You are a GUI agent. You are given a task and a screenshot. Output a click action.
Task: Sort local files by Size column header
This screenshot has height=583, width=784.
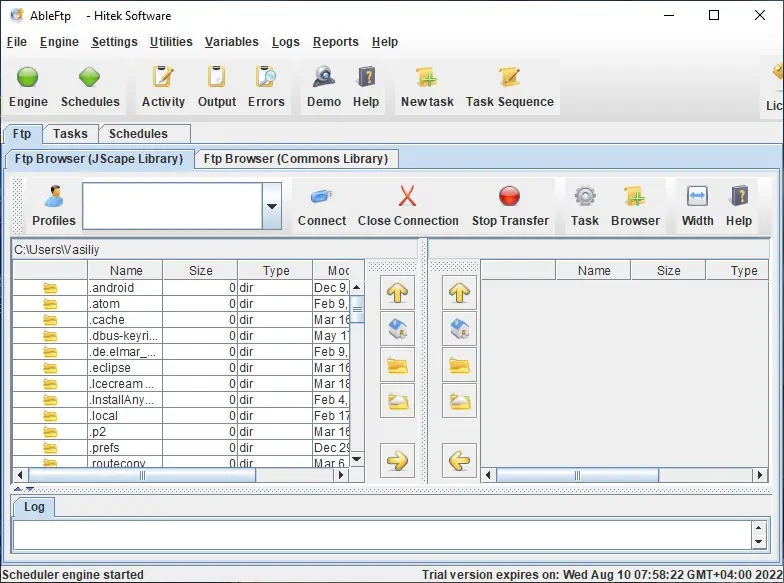(x=200, y=270)
